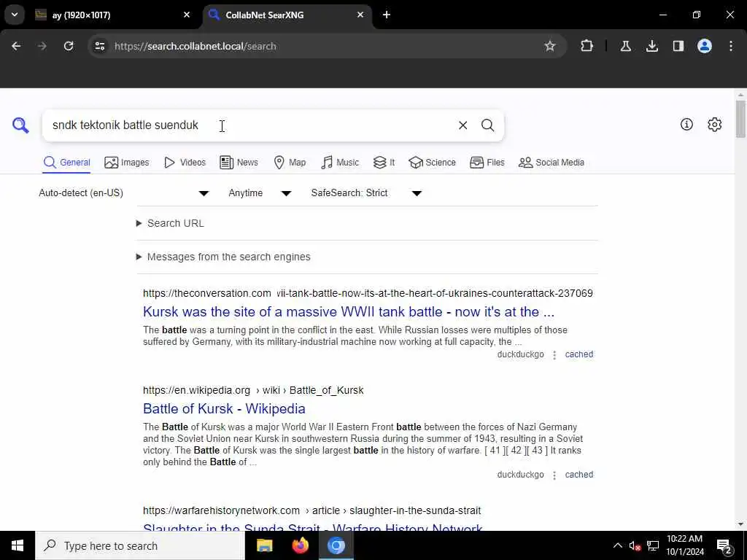
Task: Open the notification center icon
Action: 724,545
